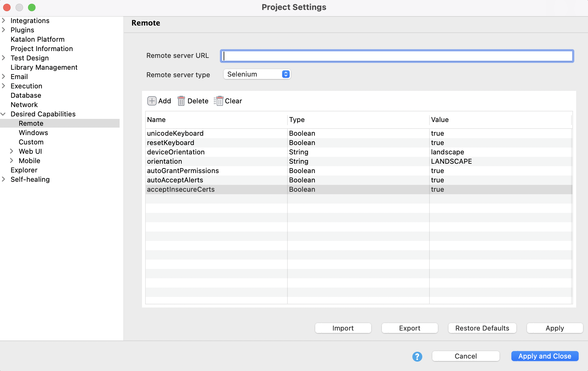The image size is (588, 371).
Task: Click the Export button
Action: (410, 328)
